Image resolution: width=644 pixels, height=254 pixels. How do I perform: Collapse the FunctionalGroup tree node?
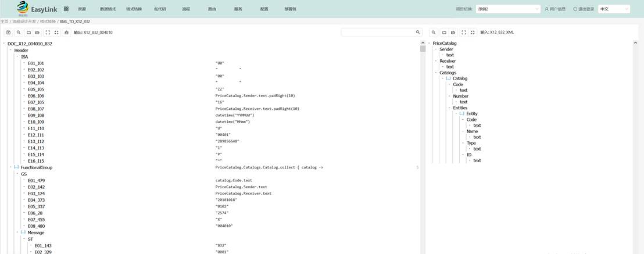tap(10, 167)
